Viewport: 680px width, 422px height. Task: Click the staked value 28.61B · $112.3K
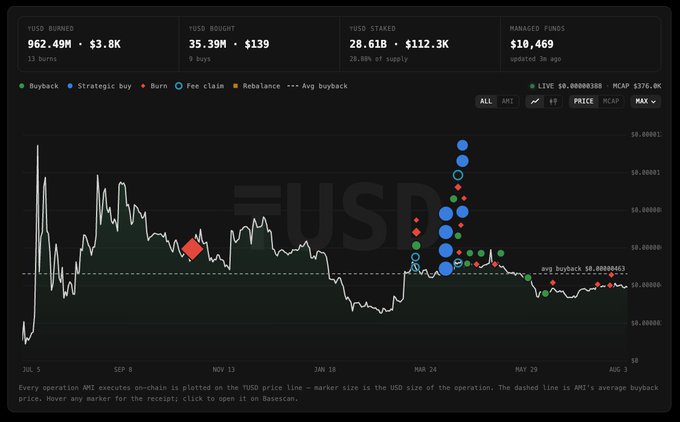coord(399,44)
